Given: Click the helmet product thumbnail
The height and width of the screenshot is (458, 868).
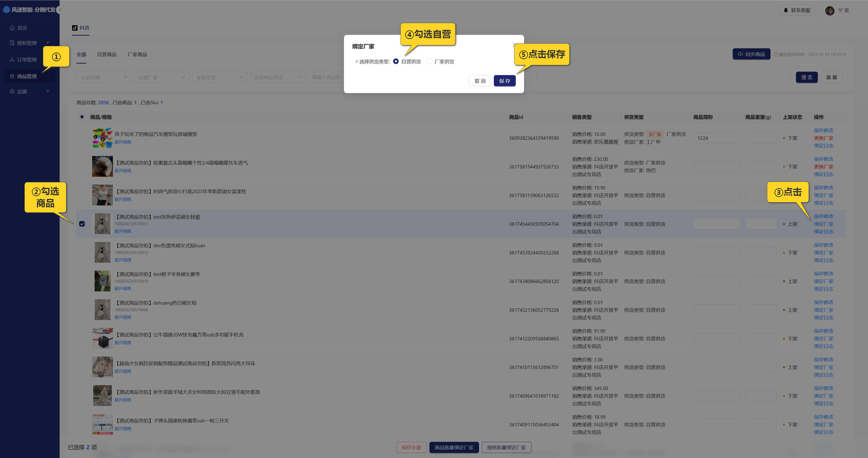Looking at the screenshot, I should click(102, 166).
